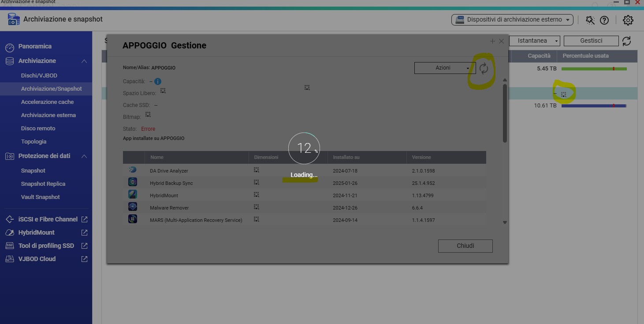Open VJBOD Cloud from the sidebar
The height and width of the screenshot is (324, 644).
pyautogui.click(x=37, y=259)
